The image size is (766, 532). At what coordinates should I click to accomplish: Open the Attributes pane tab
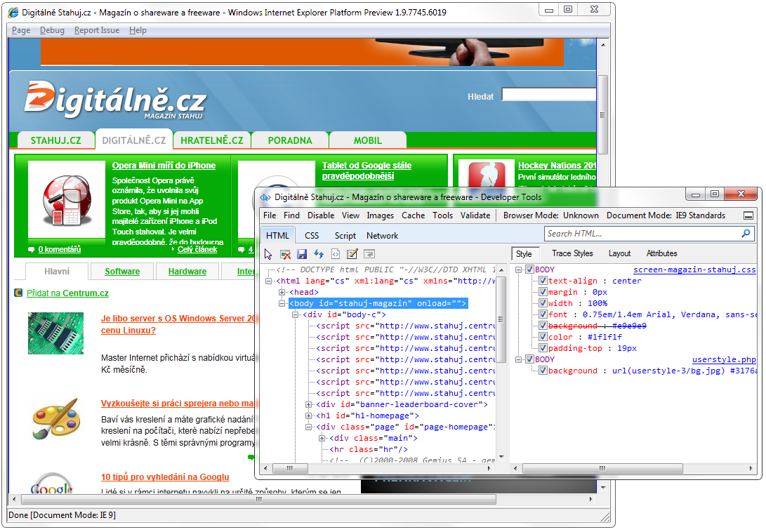[x=662, y=253]
